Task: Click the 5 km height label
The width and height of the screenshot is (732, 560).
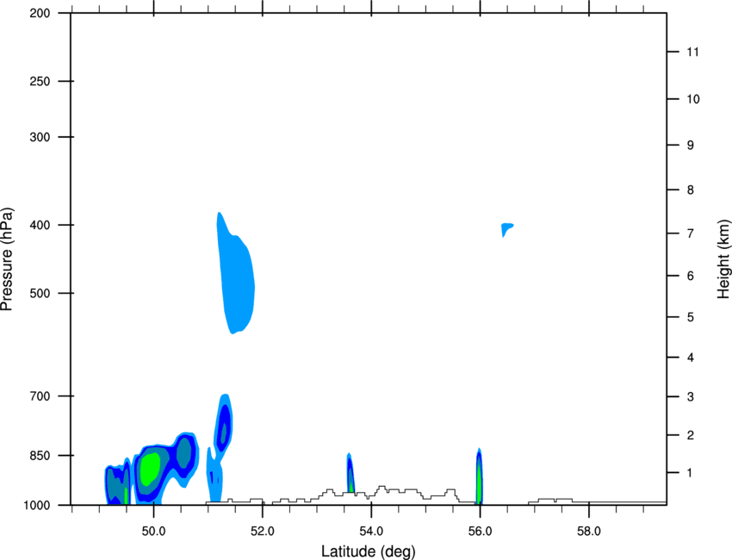Action: [691, 318]
